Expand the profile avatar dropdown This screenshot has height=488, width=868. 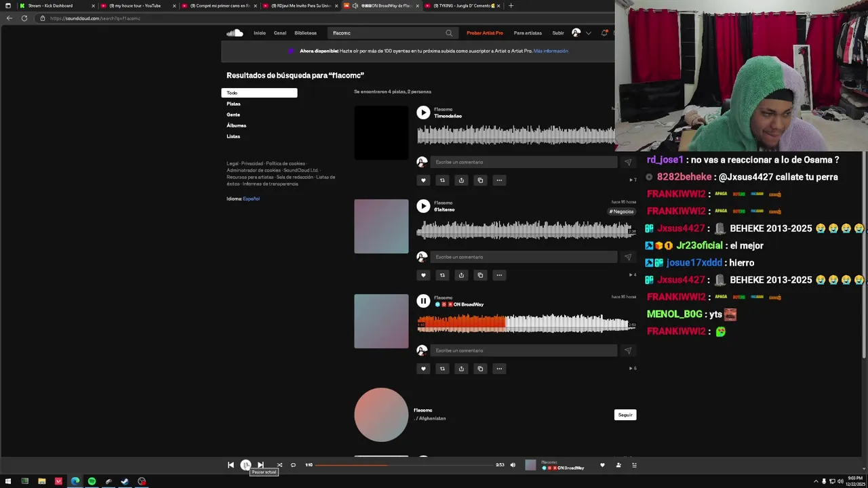588,33
